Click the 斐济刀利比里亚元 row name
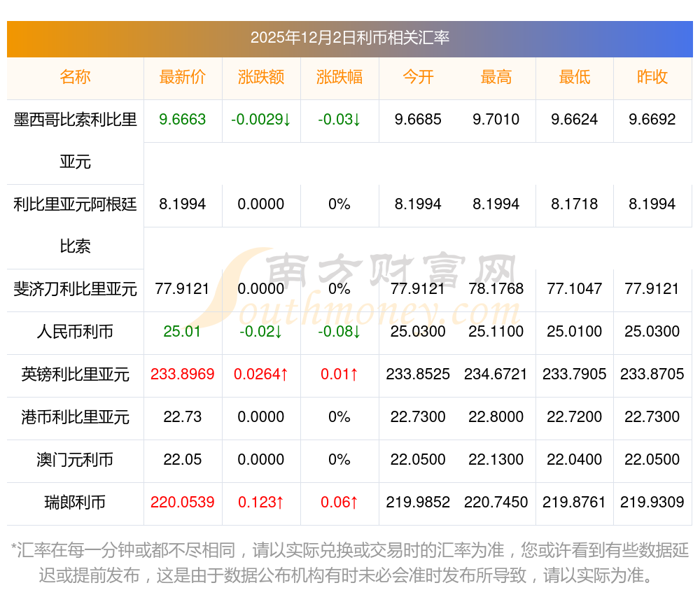Viewport: 700px width, 597px height. tap(75, 289)
